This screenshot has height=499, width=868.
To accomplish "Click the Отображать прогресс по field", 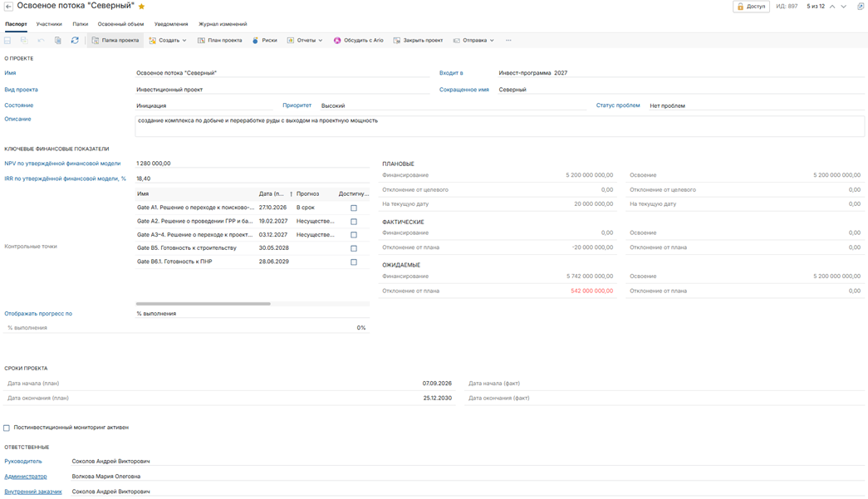I will (252, 314).
